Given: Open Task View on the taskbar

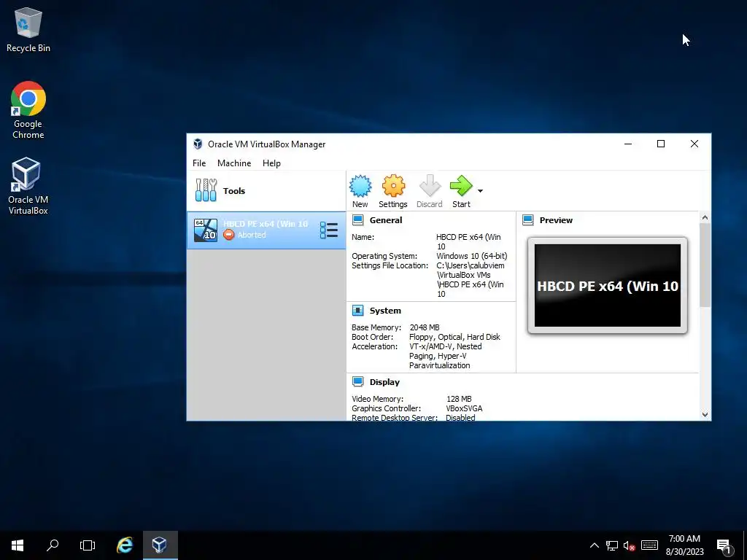Looking at the screenshot, I should tap(88, 545).
